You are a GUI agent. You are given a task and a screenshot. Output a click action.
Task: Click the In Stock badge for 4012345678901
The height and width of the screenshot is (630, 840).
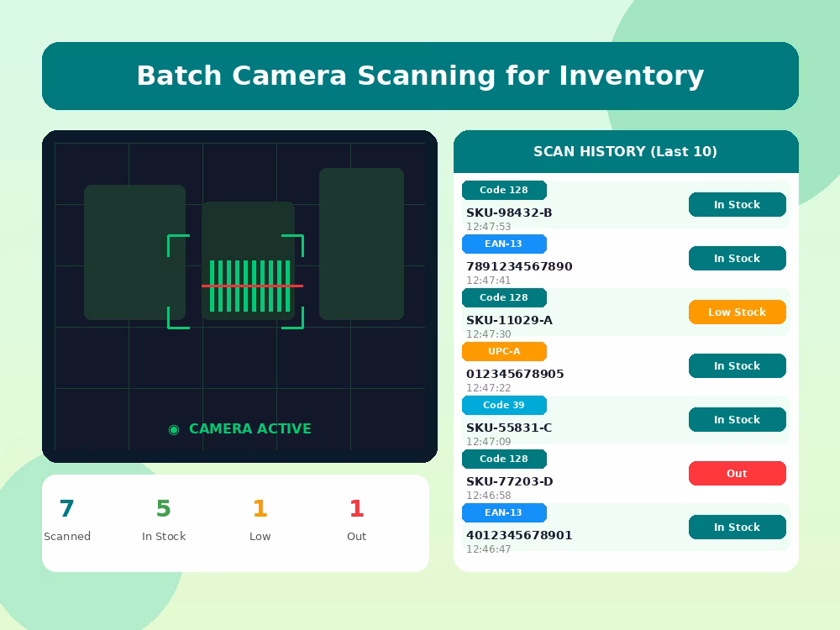pos(738,528)
